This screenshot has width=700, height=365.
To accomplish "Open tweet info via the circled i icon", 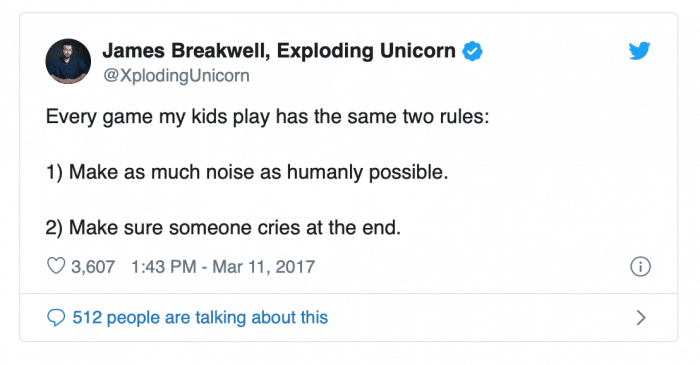I will (640, 267).
